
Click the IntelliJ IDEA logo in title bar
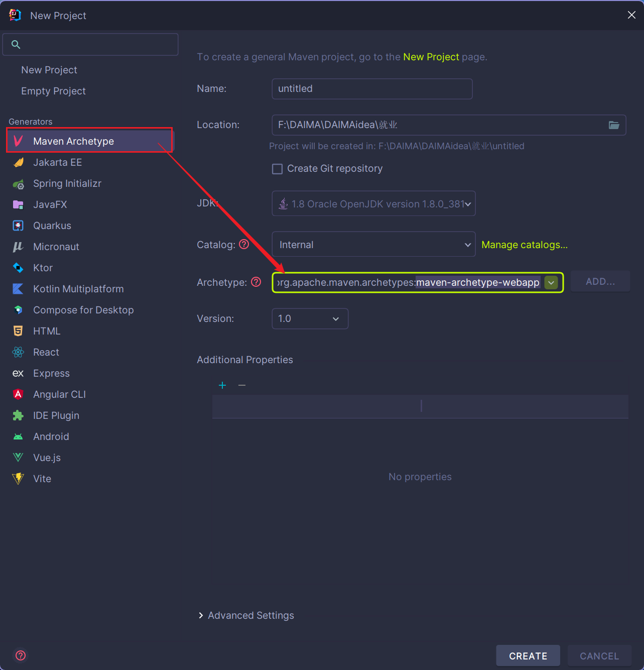pos(15,15)
